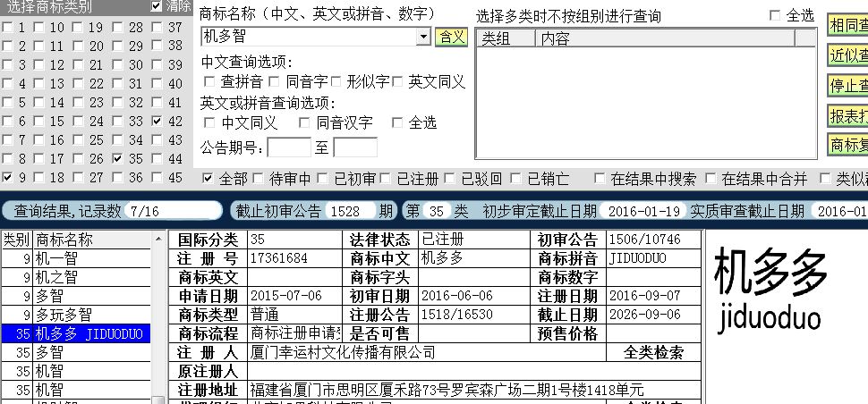868x404 pixels.
Task: Click the 停止查 button
Action: [847, 85]
